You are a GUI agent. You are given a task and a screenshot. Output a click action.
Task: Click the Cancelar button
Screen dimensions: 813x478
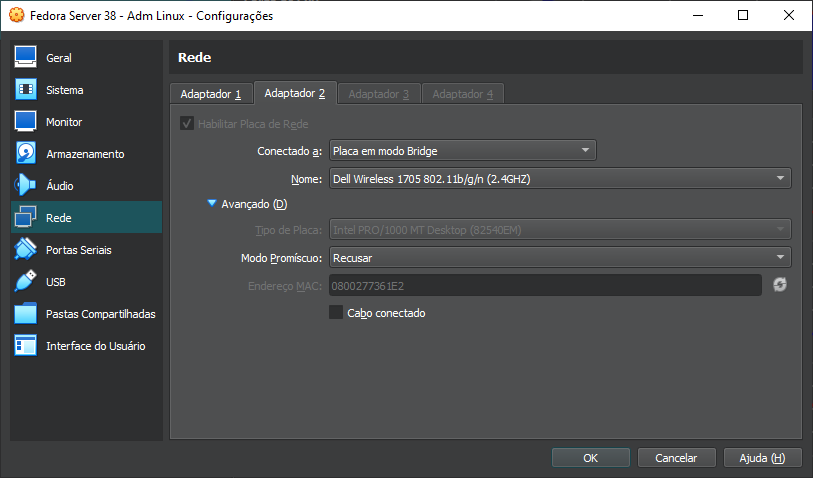click(676, 458)
